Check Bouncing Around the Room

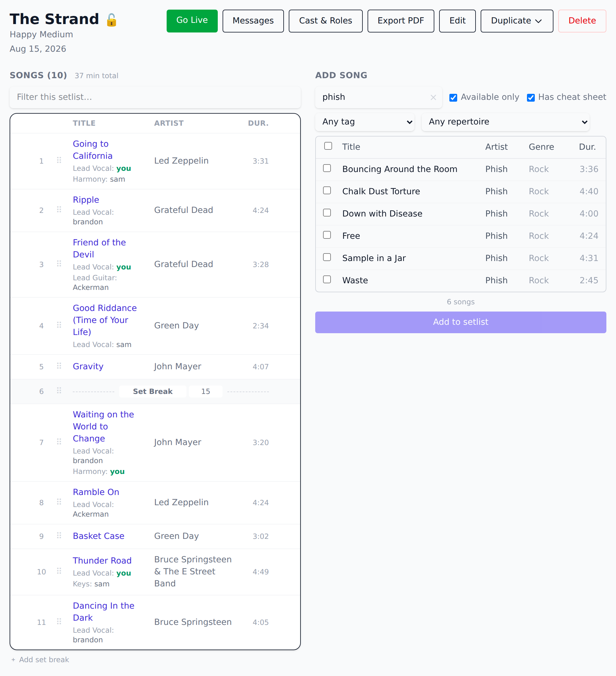[327, 168]
